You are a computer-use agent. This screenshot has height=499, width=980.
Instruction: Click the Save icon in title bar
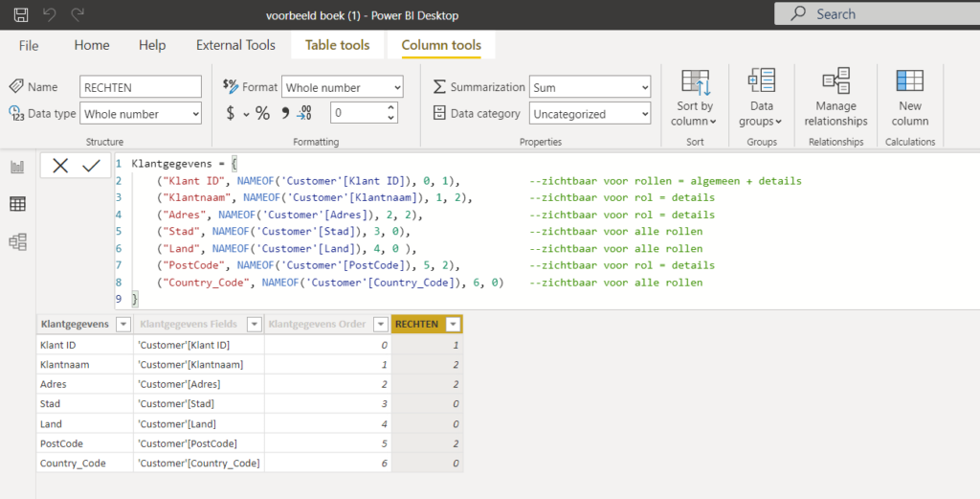20,14
